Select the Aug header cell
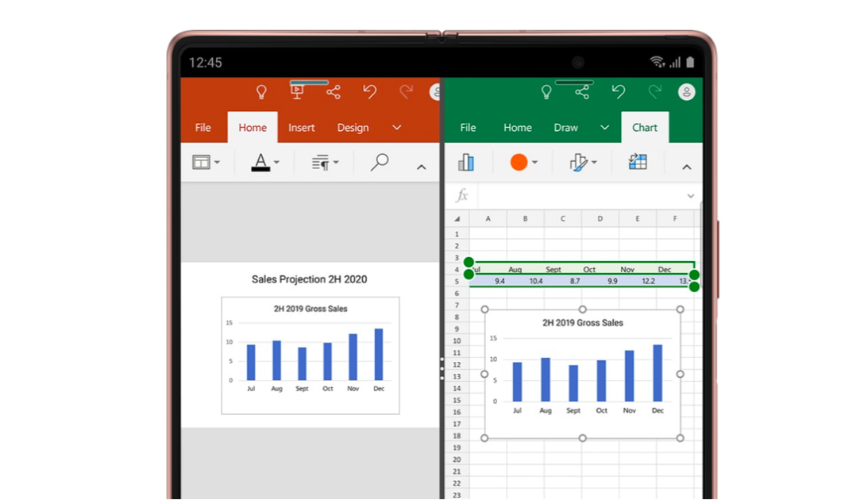Image resolution: width=868 pixels, height=500 pixels. [x=526, y=269]
